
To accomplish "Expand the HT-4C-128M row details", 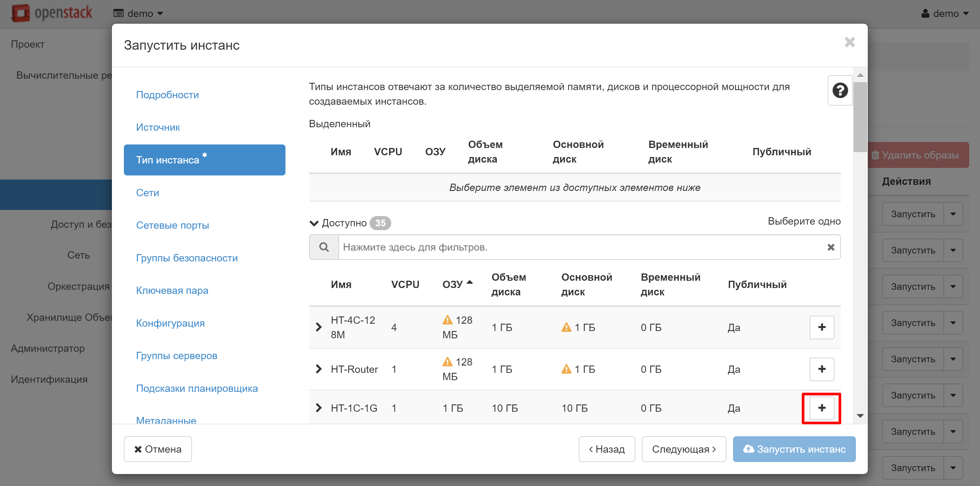I will click(318, 327).
